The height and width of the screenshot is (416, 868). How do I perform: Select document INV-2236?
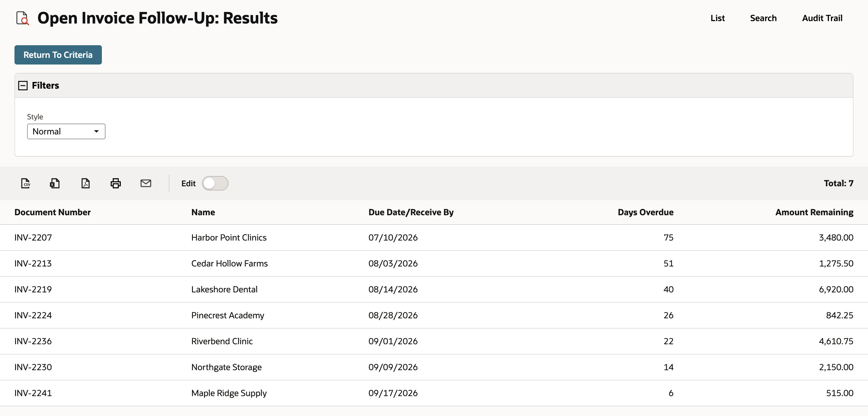point(33,341)
